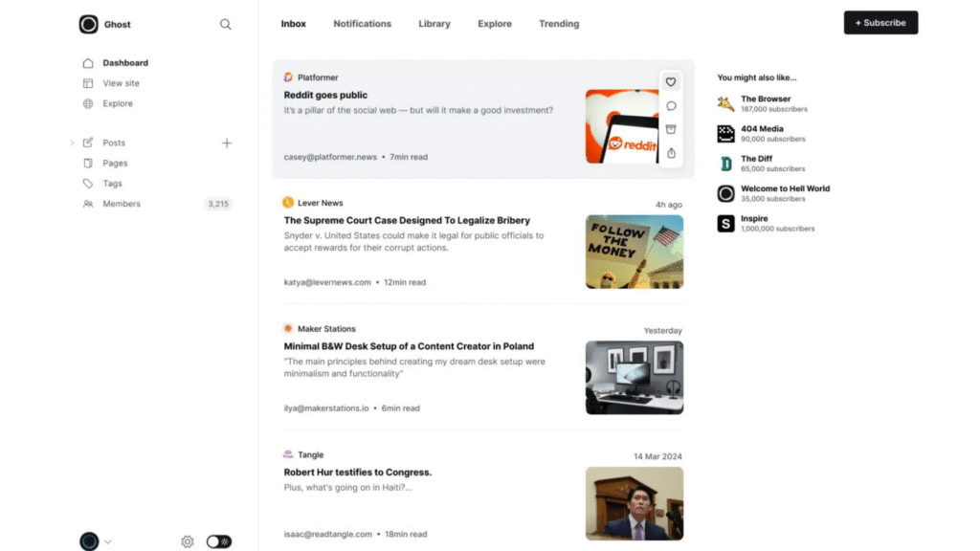
Task: Click isaac@readtangle.com author email
Action: [x=327, y=534]
